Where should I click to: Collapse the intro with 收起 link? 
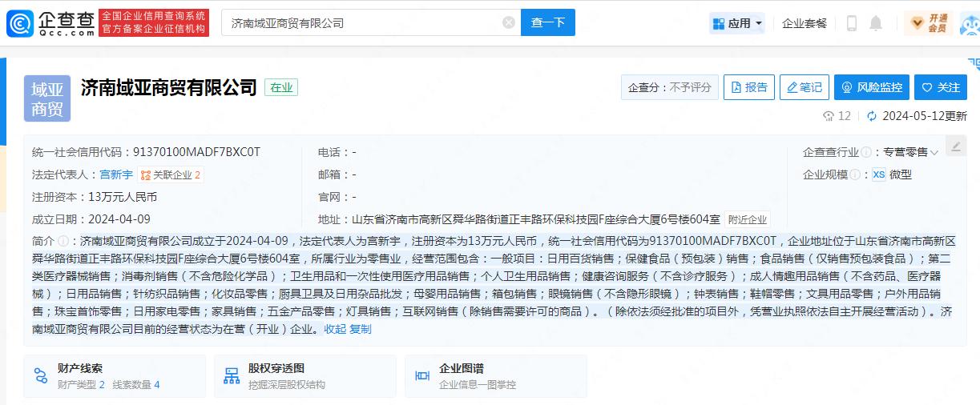(335, 329)
